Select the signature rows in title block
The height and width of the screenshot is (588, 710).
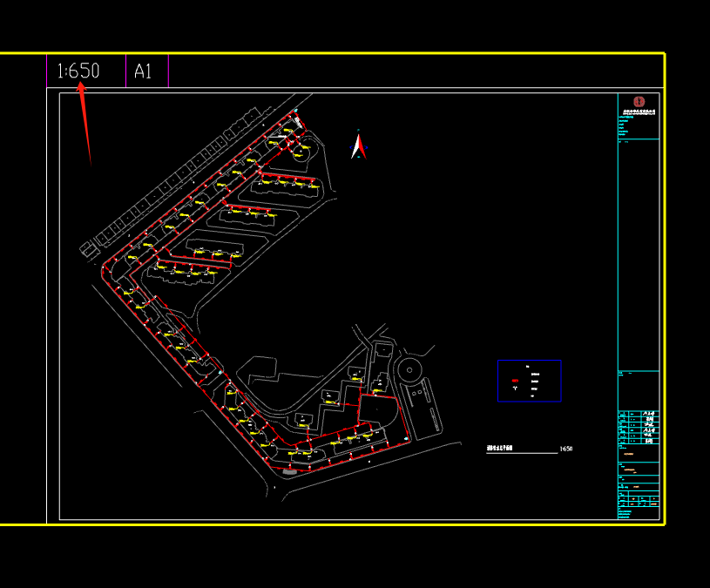pos(639,428)
